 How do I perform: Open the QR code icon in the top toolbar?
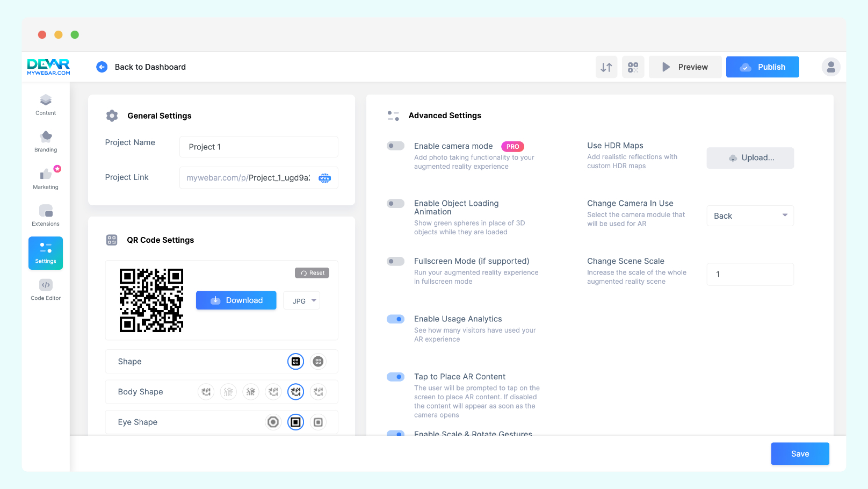click(633, 67)
